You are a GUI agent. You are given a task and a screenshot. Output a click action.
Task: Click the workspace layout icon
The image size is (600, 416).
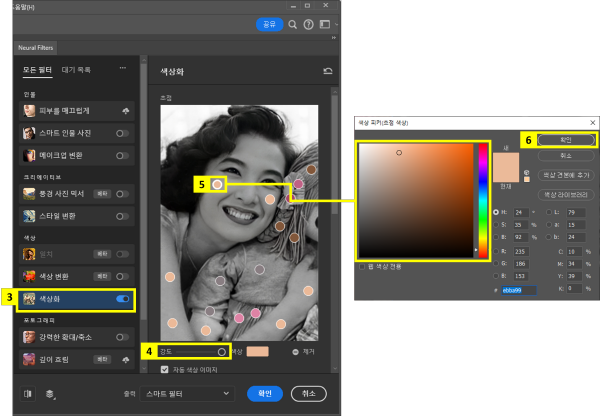coord(325,24)
